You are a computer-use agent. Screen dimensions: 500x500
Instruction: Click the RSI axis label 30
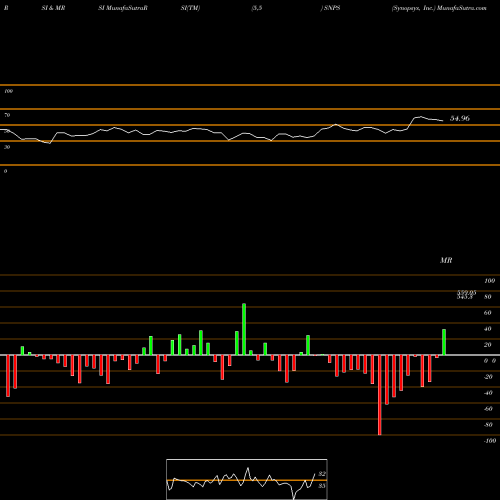(7, 147)
